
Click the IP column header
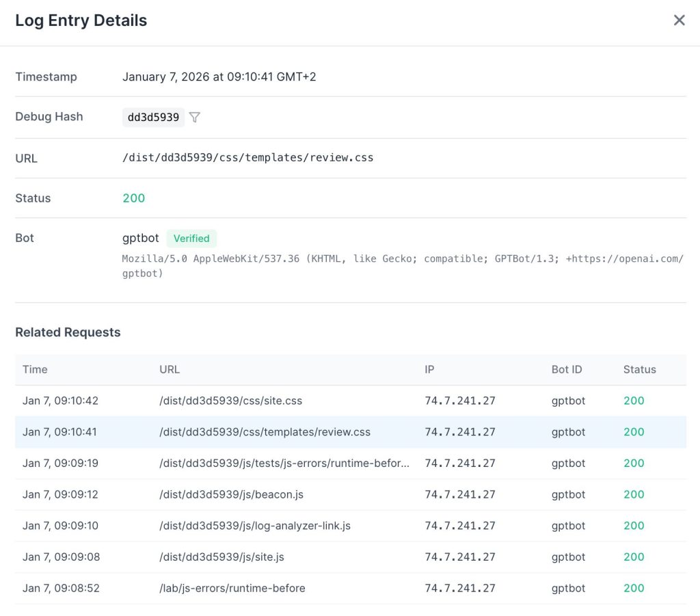(429, 369)
